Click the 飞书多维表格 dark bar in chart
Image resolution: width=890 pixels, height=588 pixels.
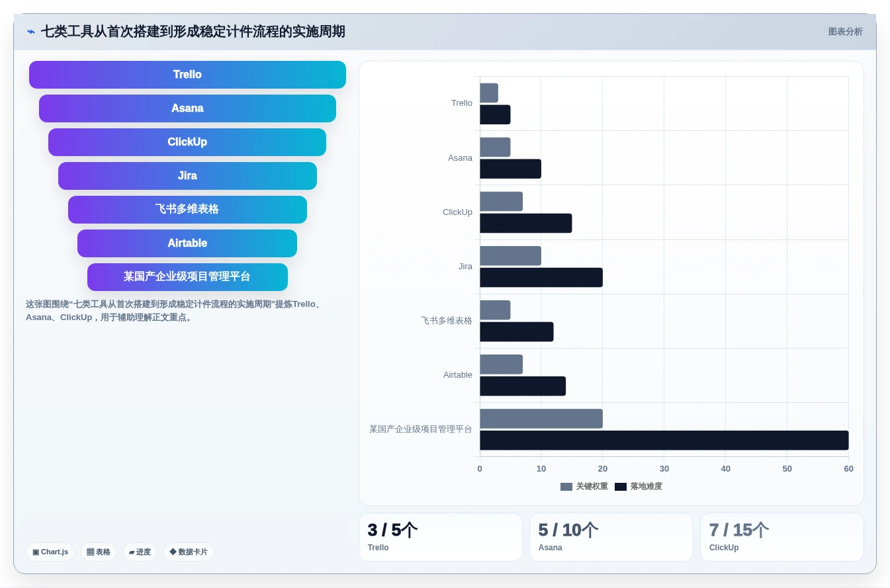click(516, 332)
